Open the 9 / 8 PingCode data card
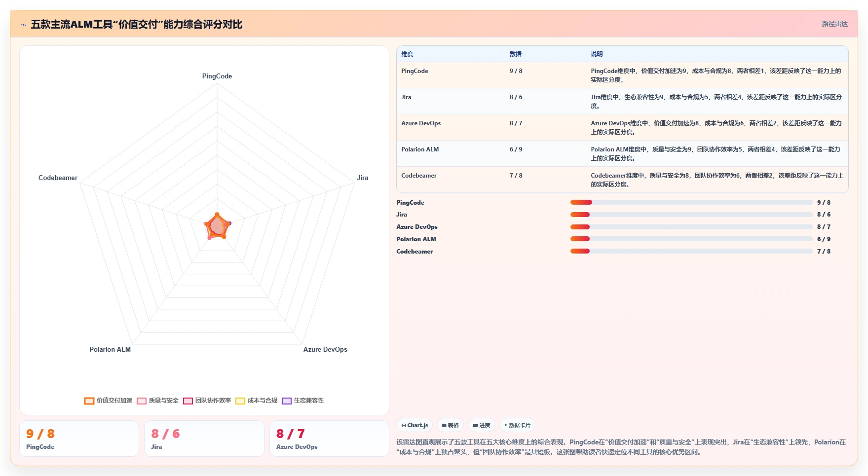 [79, 439]
